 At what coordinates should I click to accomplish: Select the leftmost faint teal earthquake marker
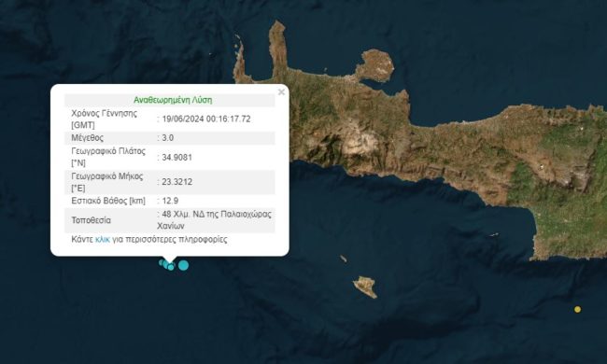161,262
